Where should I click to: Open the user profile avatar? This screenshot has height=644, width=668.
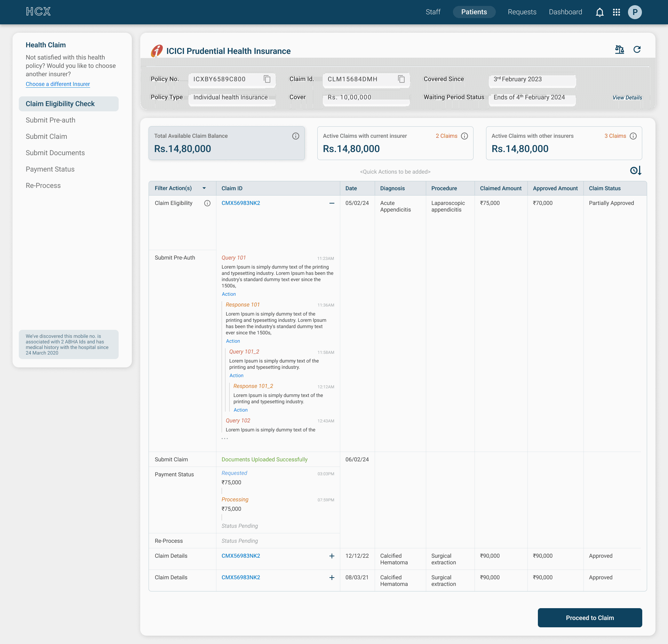[635, 12]
